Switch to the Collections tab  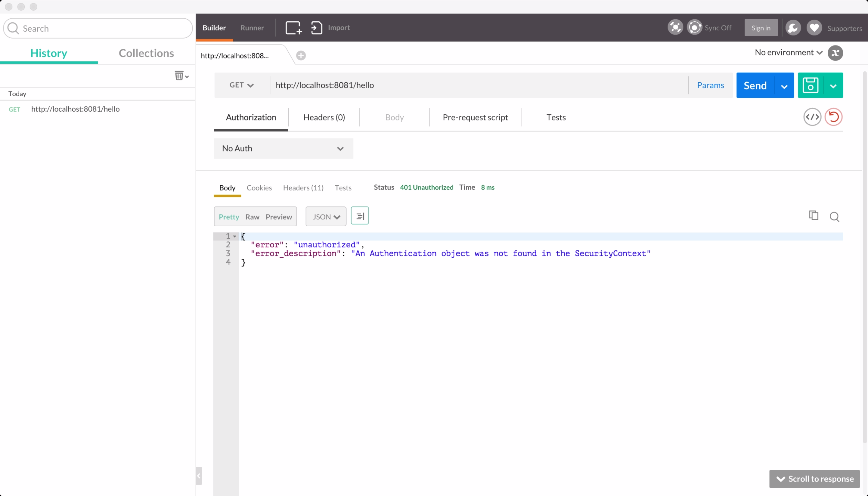[146, 53]
